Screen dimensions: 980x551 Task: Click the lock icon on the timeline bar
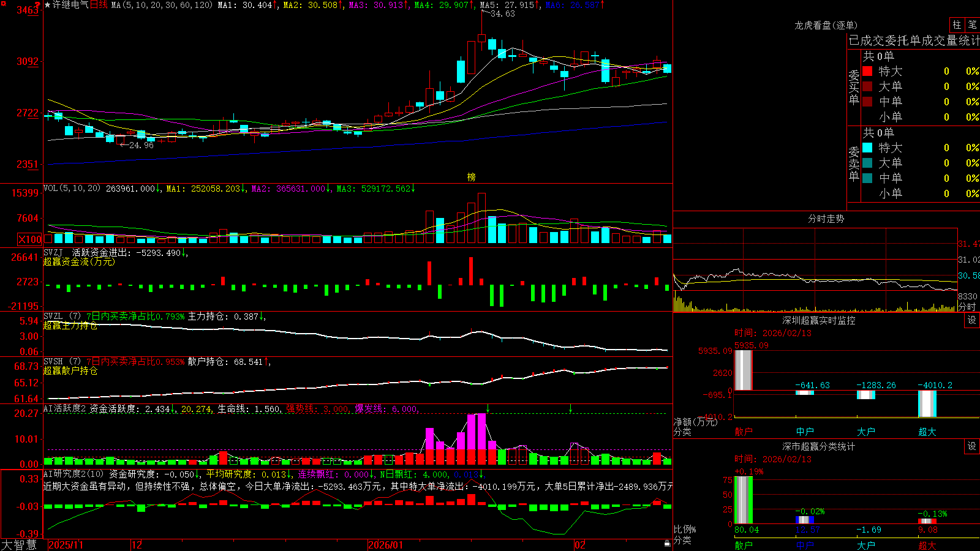667,544
